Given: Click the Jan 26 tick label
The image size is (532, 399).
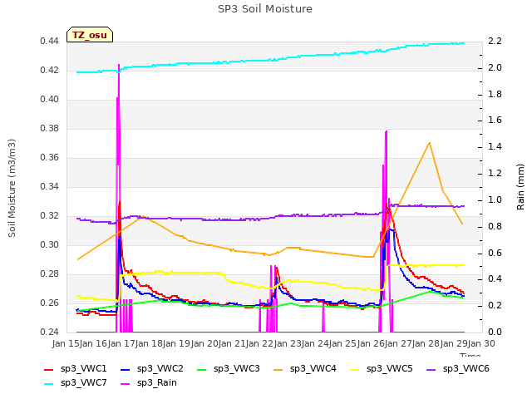Looking at the screenshot, I should (372, 343).
